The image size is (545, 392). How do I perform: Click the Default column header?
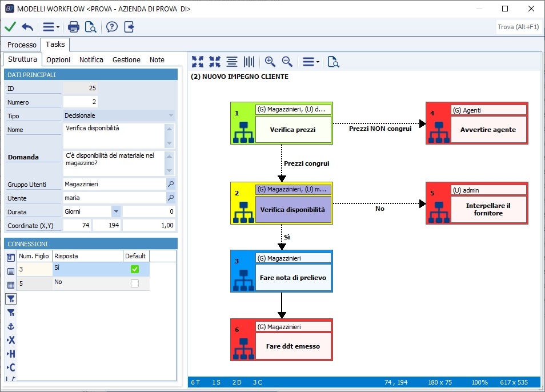coord(136,256)
